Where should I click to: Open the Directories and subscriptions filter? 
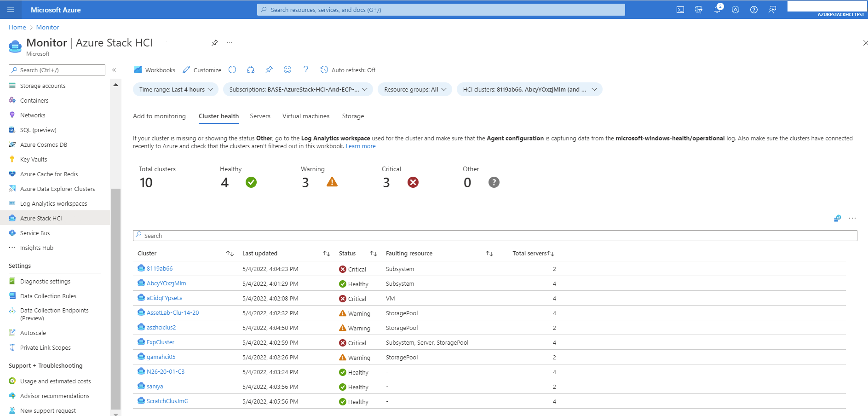[x=699, y=9]
